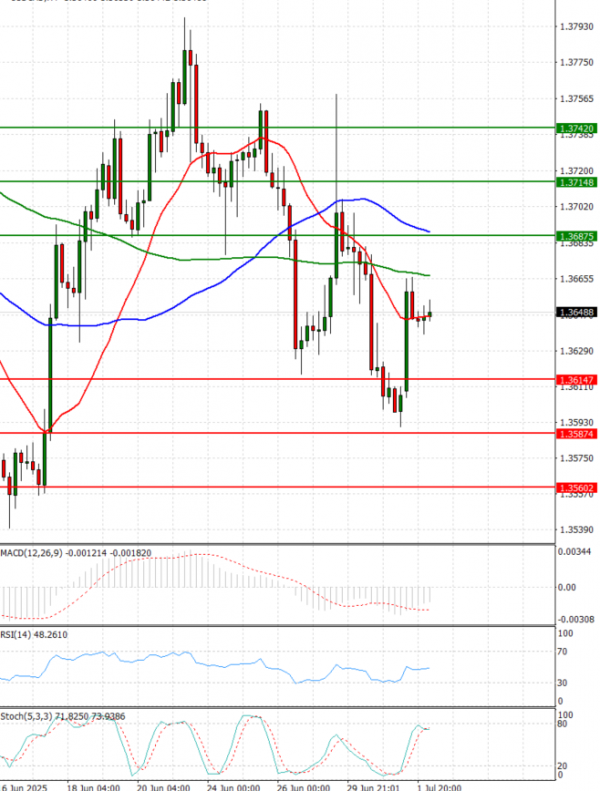Click the 1.35390 axis price label
600x791 pixels.
pos(577,530)
